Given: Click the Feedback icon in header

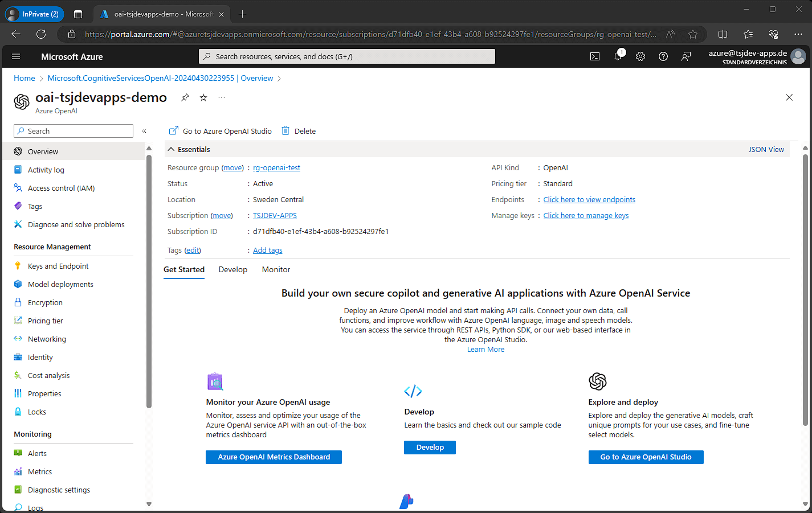Looking at the screenshot, I should pyautogui.click(x=686, y=56).
